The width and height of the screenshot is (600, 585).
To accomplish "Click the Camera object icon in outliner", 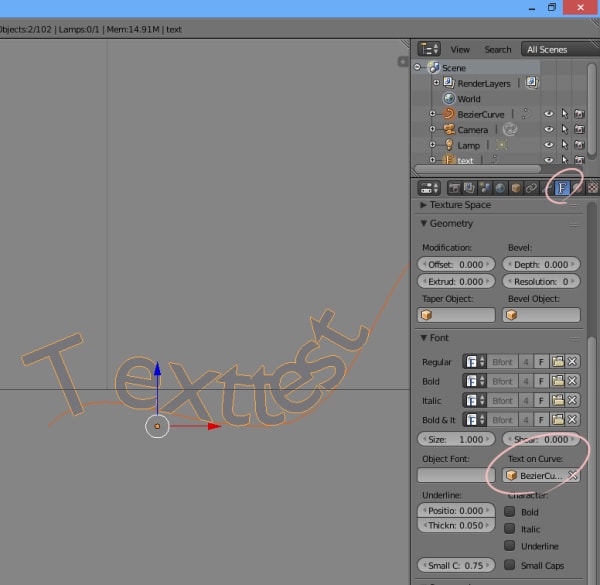I will point(449,130).
